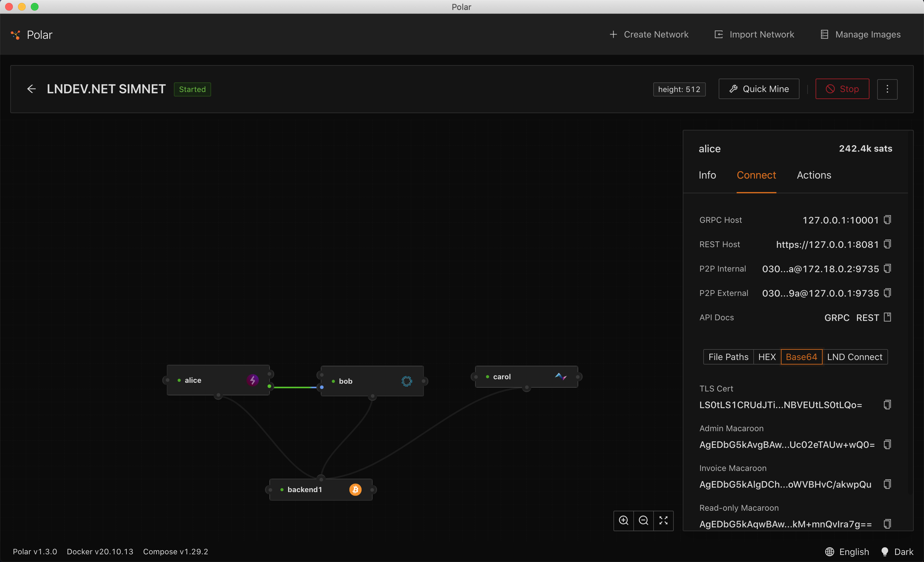This screenshot has width=924, height=562.
Task: Click the lightning icon on alice node
Action: pos(253,380)
